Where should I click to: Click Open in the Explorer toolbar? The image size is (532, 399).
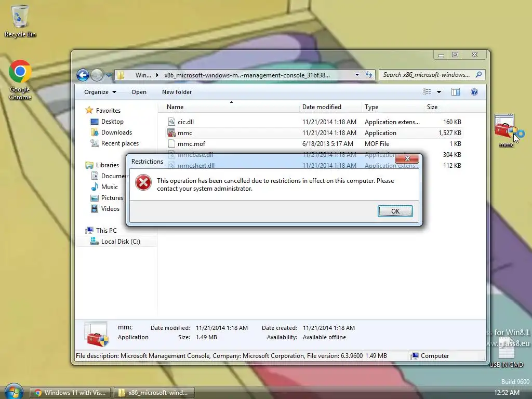tap(139, 92)
